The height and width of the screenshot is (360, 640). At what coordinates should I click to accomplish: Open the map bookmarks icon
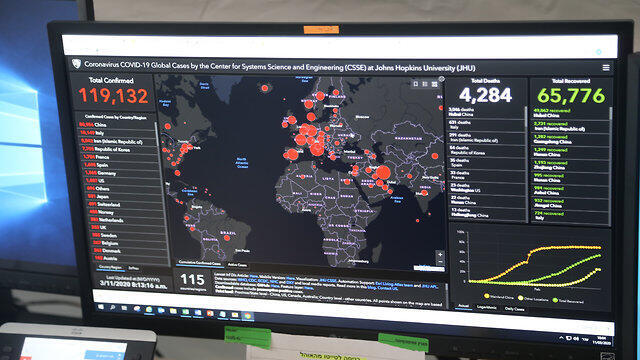point(416,84)
